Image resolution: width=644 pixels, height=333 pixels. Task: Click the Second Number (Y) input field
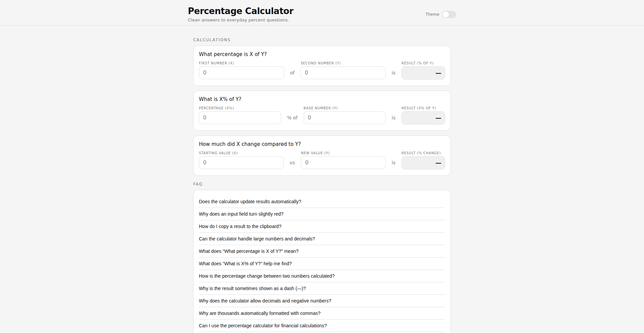coord(343,73)
